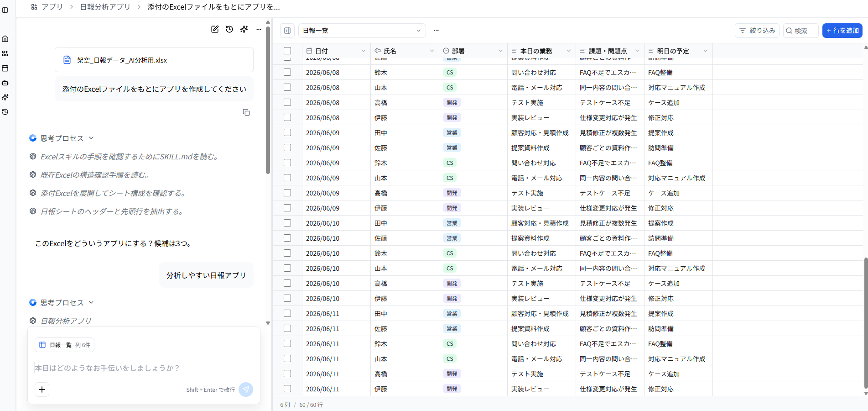Click the sparkle icon in chat header
868x411 pixels.
[x=244, y=29]
